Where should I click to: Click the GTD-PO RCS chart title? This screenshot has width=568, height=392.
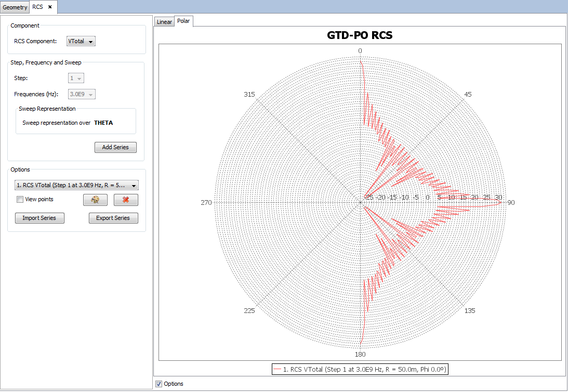pyautogui.click(x=360, y=35)
